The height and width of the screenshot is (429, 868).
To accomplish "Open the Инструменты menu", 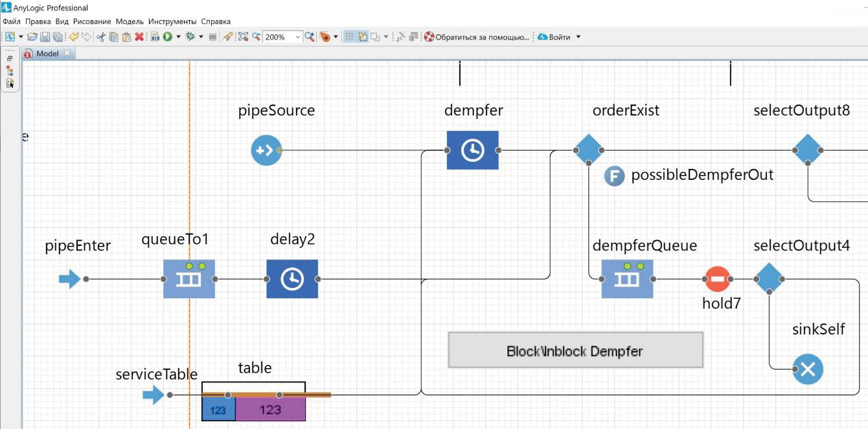I will point(172,21).
